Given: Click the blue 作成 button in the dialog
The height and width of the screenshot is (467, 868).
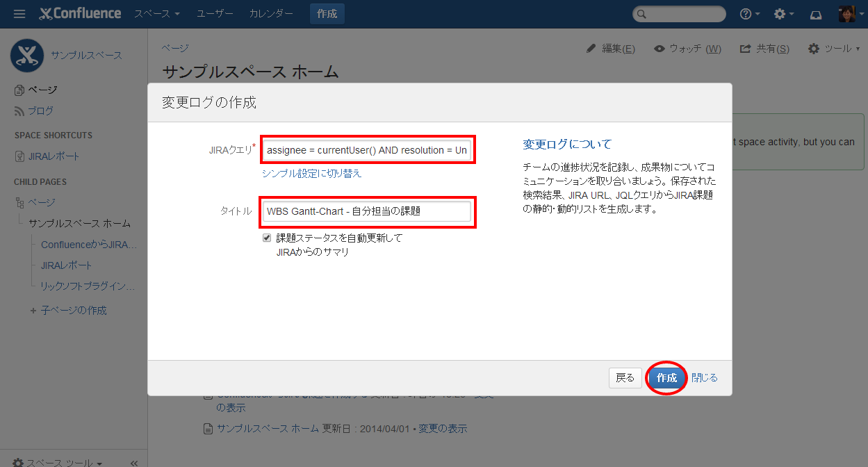Looking at the screenshot, I should pyautogui.click(x=666, y=378).
